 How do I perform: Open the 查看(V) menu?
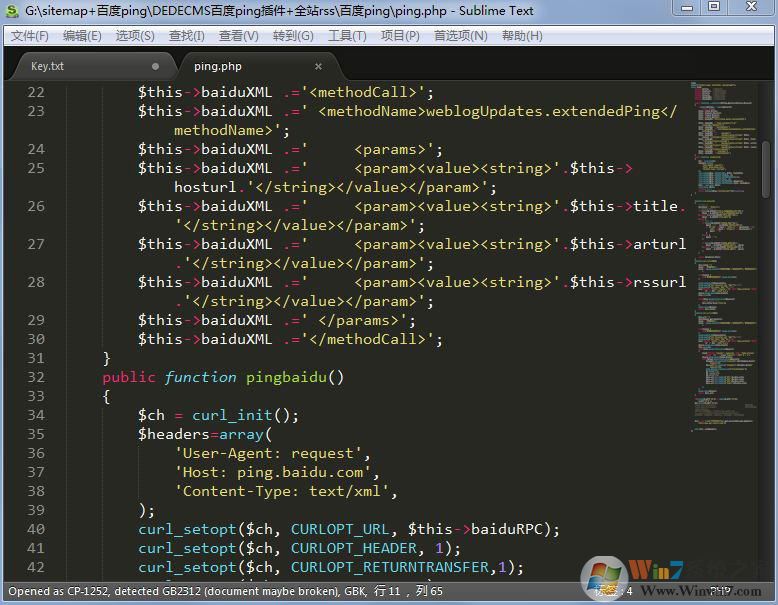[x=239, y=36]
